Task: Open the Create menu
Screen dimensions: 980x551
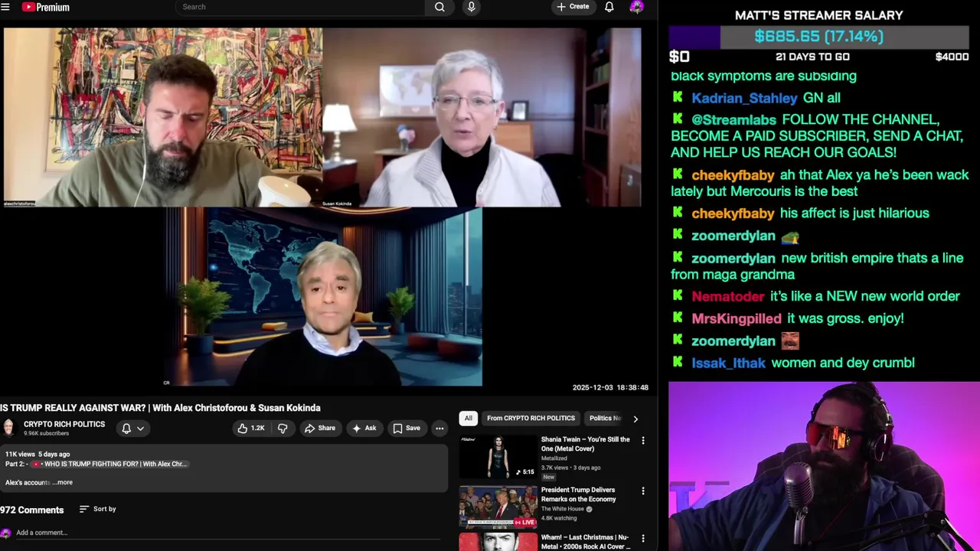Action: [x=573, y=7]
